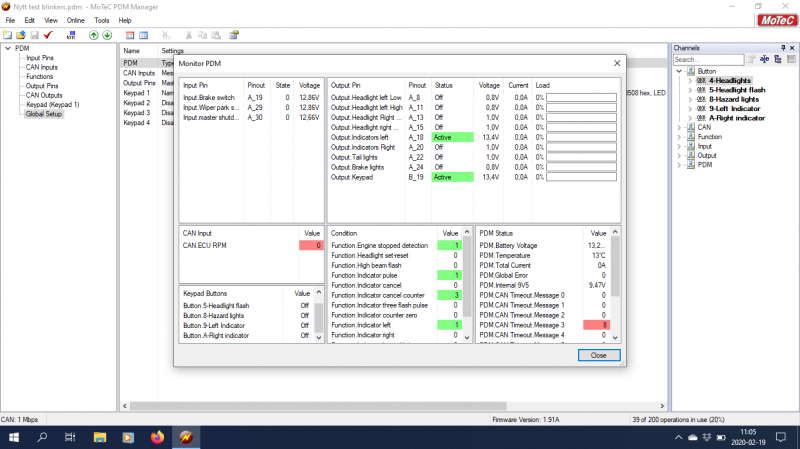This screenshot has height=449, width=800.
Task: Select Output Pins in the PDM tree
Action: point(42,86)
